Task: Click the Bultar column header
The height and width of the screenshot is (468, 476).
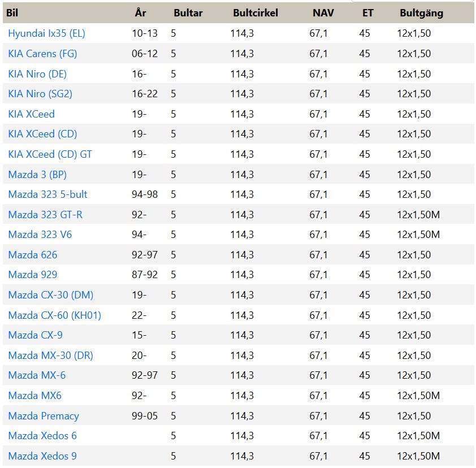Action: pyautogui.click(x=188, y=12)
